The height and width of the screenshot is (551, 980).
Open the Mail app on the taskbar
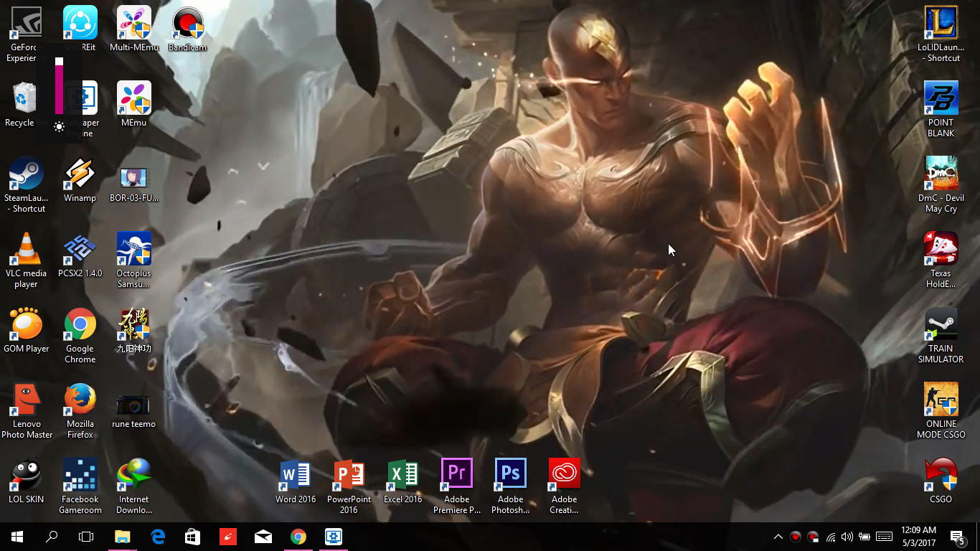[263, 537]
